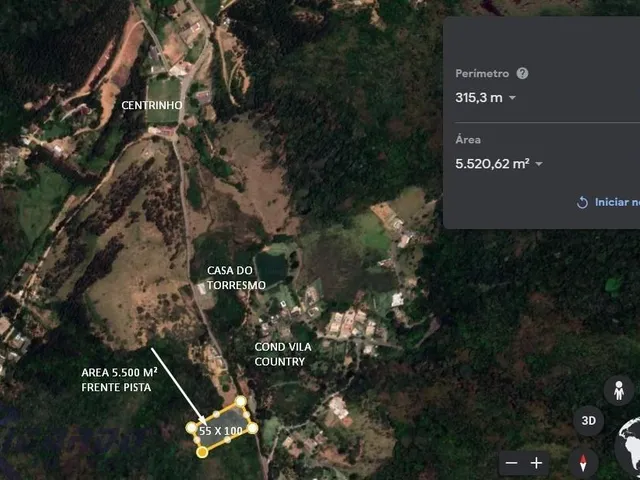640x480 pixels.
Task: Select the solid yellow bottom polygon vertex
Action: point(202,452)
